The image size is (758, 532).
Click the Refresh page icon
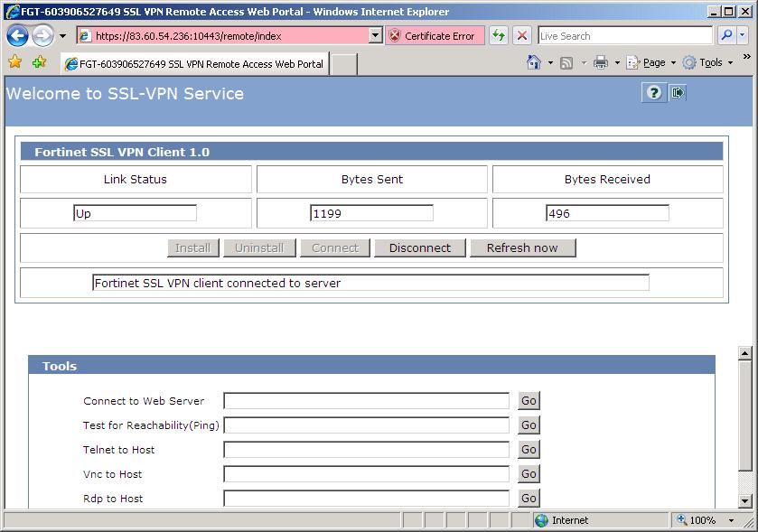tap(498, 36)
